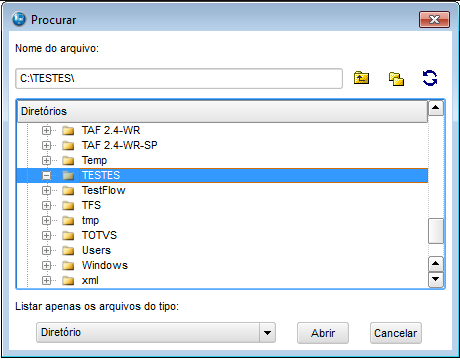Expand the TestFlow folder node
460x360 pixels.
46,190
